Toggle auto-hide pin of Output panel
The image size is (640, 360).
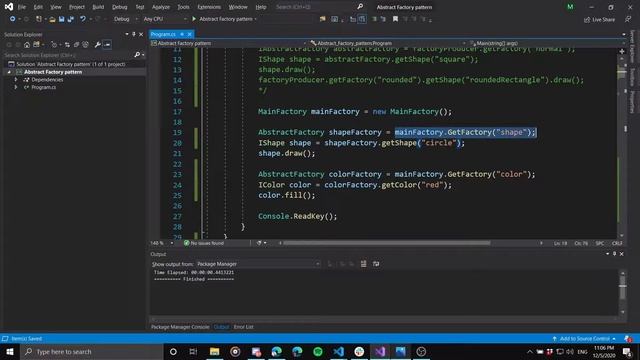(614, 254)
